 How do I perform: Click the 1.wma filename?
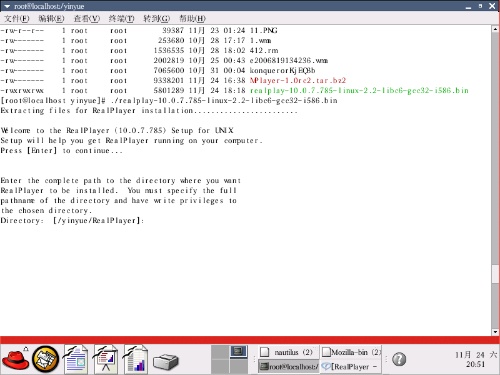click(260, 41)
